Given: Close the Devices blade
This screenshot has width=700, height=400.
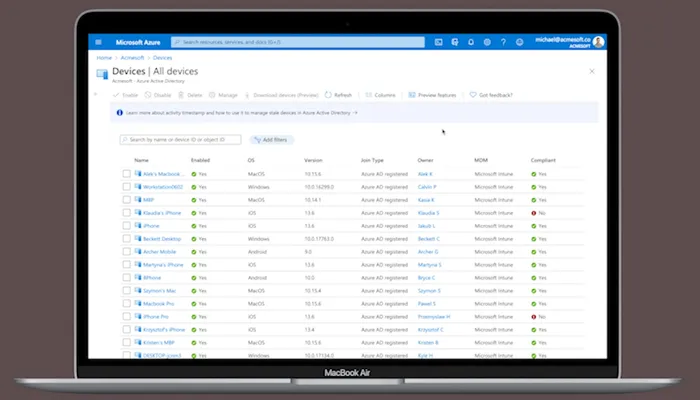Looking at the screenshot, I should pyautogui.click(x=592, y=71).
